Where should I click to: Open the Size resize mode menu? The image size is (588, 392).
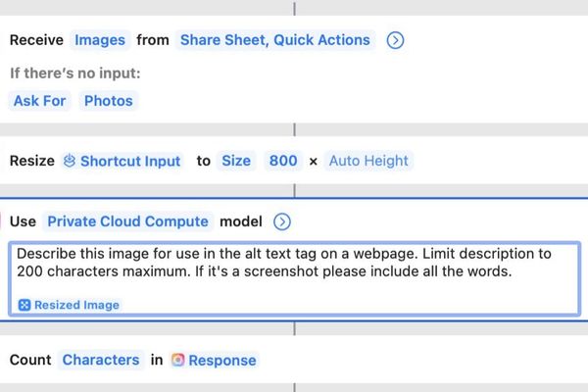[235, 161]
